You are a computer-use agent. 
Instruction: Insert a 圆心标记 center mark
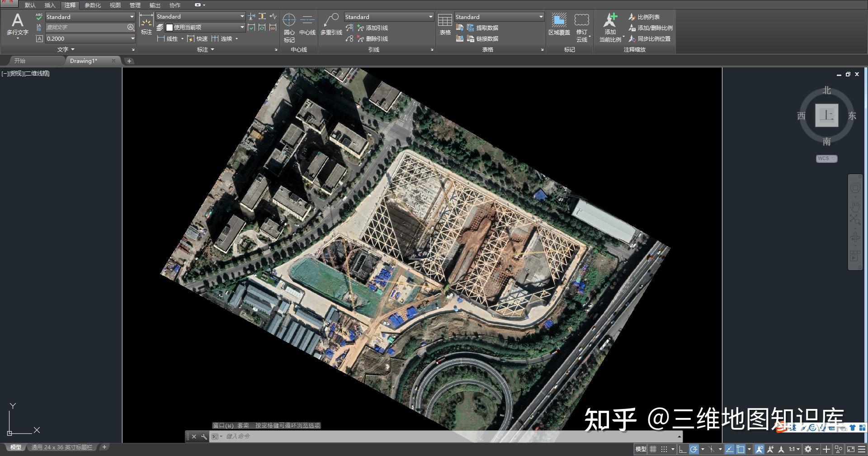(x=289, y=28)
